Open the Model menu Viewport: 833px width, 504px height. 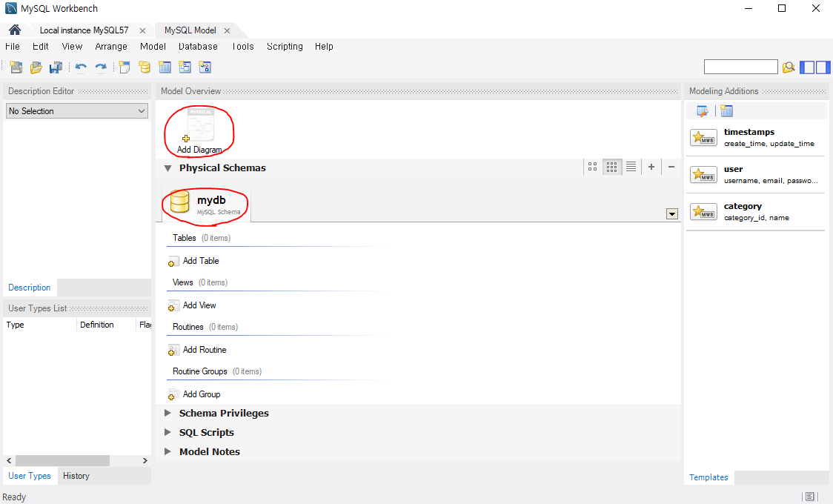click(153, 46)
